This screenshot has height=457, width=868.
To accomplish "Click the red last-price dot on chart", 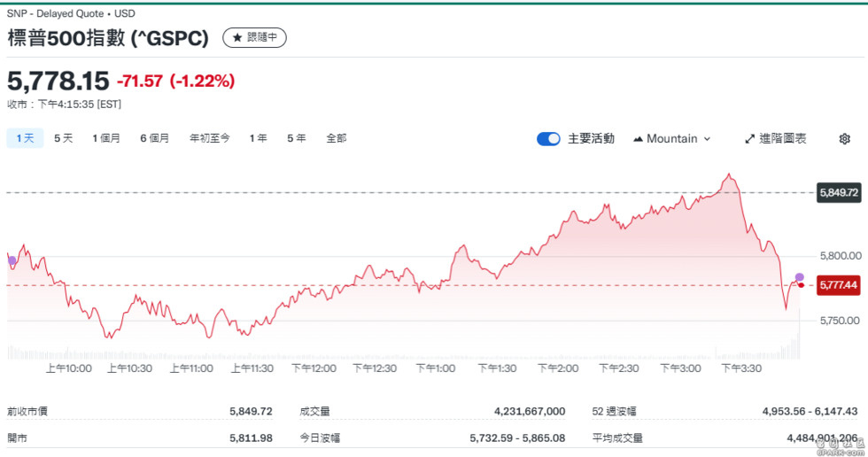I will click(x=801, y=285).
